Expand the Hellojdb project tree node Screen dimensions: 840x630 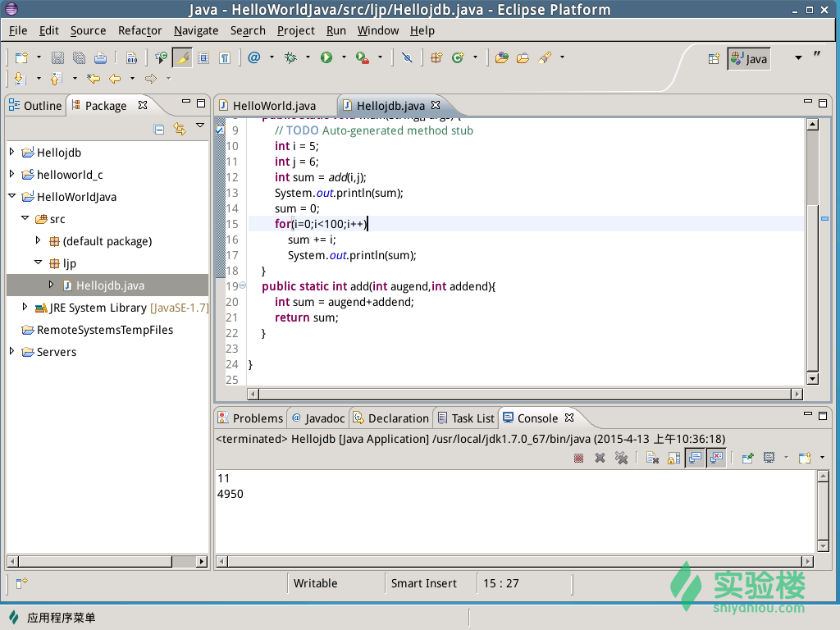click(11, 152)
